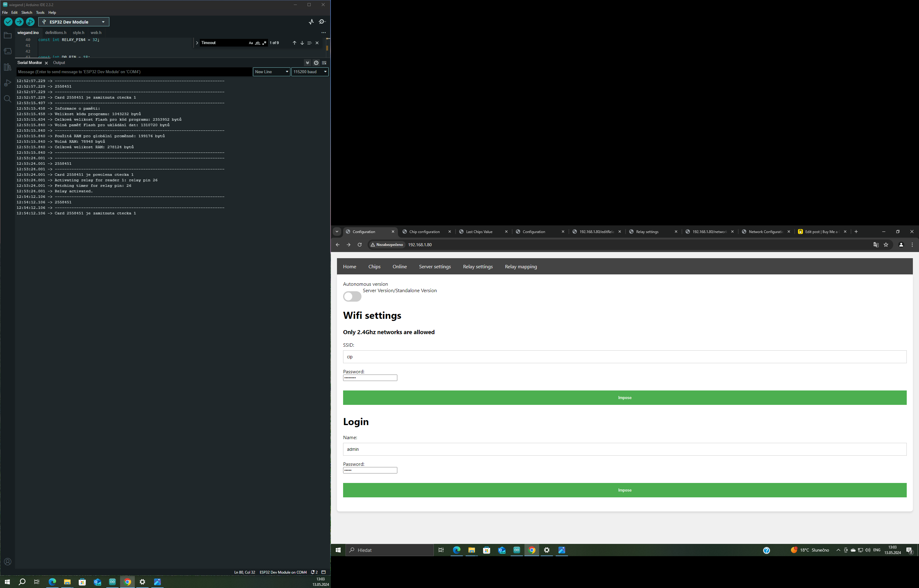The width and height of the screenshot is (919, 588).
Task: Open the File menu in Arduino IDE
Action: (x=5, y=13)
